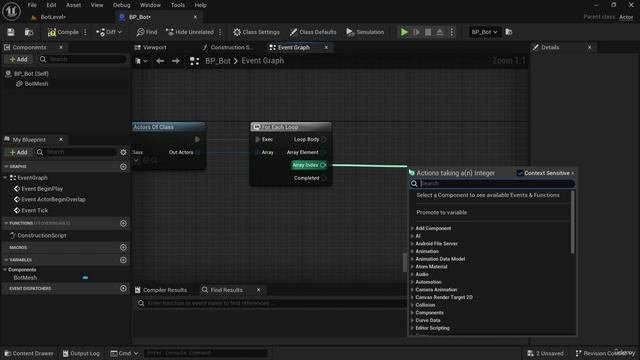
Task: Click the BotMesh variable type color pill
Action: pyautogui.click(x=85, y=278)
